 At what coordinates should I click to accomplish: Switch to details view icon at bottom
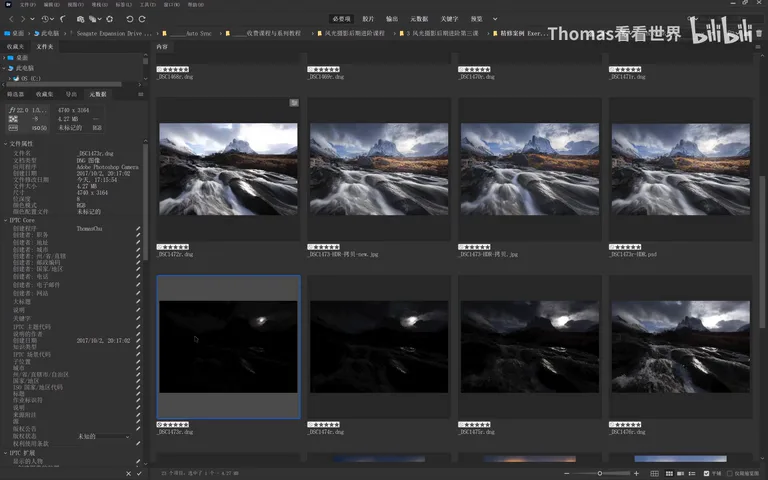tap(680, 474)
